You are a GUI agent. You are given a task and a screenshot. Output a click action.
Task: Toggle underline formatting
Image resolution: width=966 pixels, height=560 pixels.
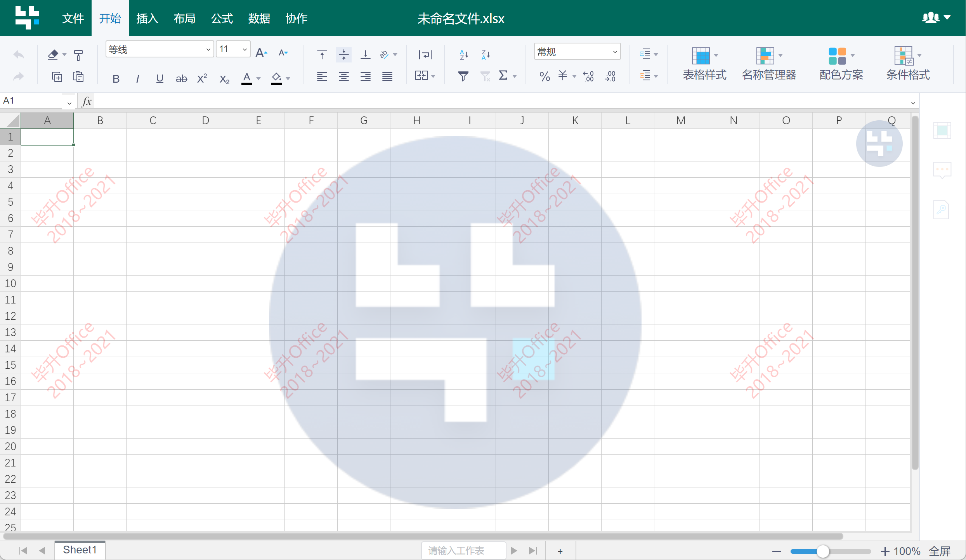tap(159, 79)
